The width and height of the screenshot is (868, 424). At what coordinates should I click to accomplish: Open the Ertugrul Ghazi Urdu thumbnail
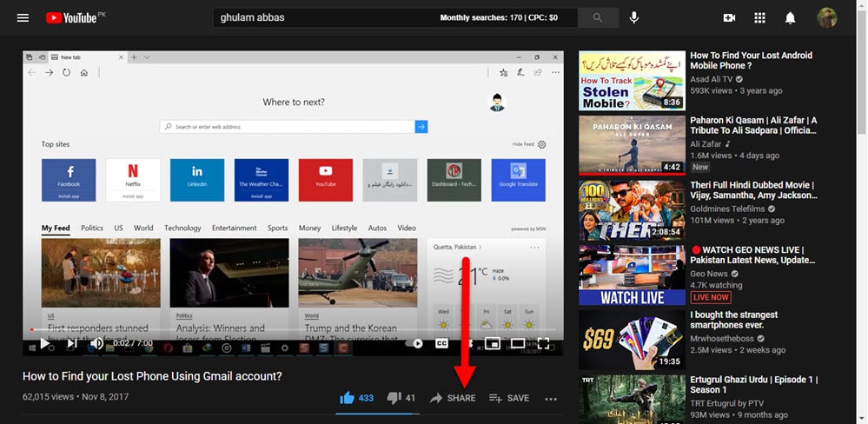click(x=632, y=400)
